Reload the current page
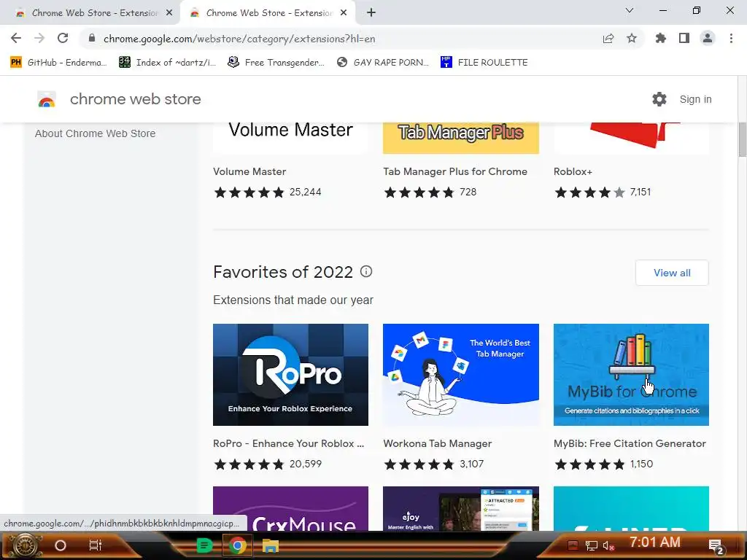747x560 pixels. pyautogui.click(x=63, y=38)
